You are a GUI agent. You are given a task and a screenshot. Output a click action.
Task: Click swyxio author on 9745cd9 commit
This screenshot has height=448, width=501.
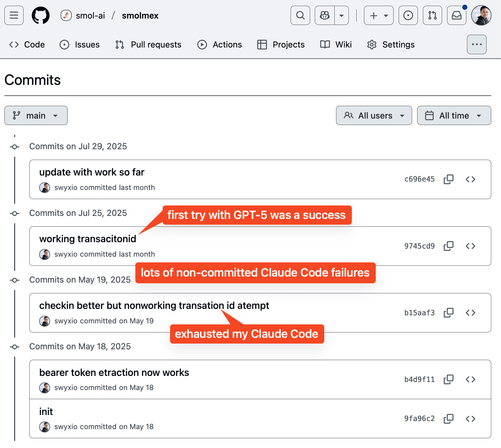click(66, 254)
